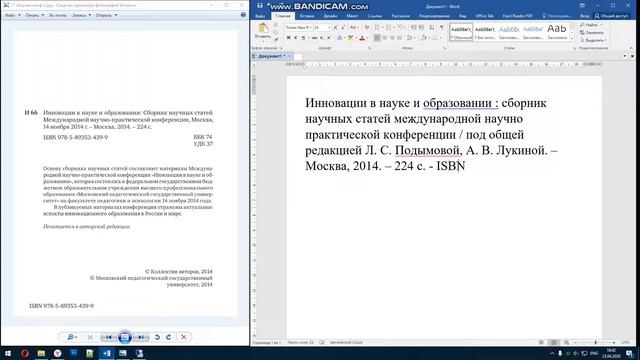The image size is (640, 360).
Task: Go to next image in photo viewer
Action: pos(141,337)
